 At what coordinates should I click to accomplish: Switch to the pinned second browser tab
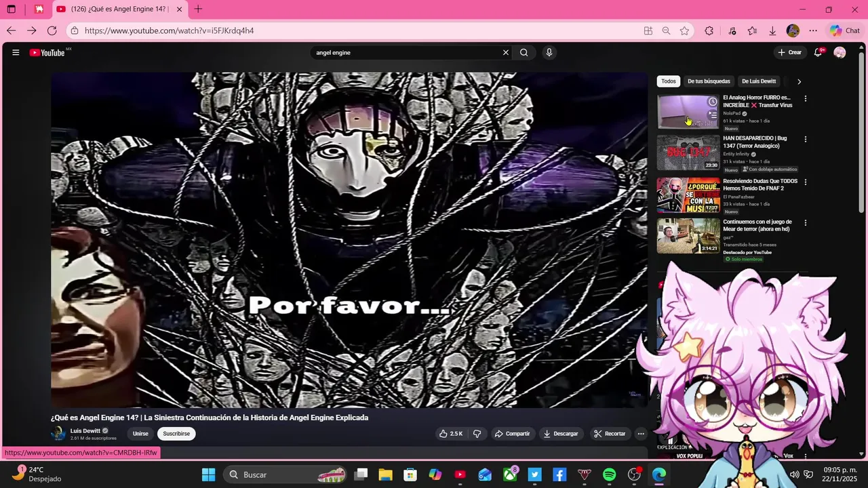[x=39, y=9]
